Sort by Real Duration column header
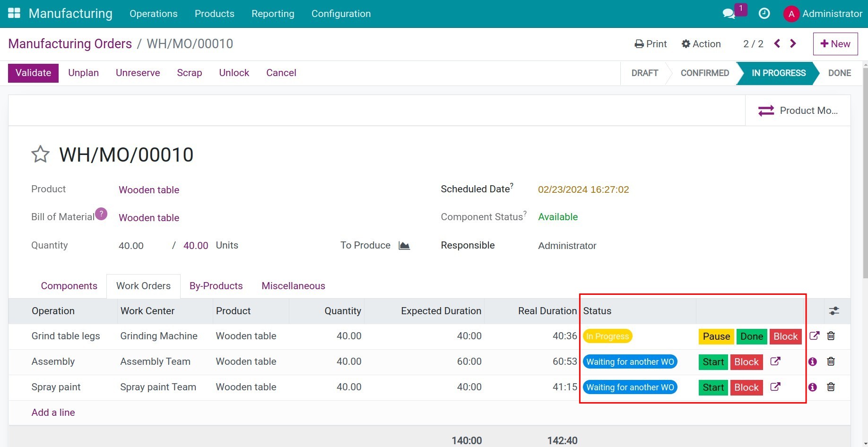This screenshot has height=447, width=868. click(x=547, y=311)
